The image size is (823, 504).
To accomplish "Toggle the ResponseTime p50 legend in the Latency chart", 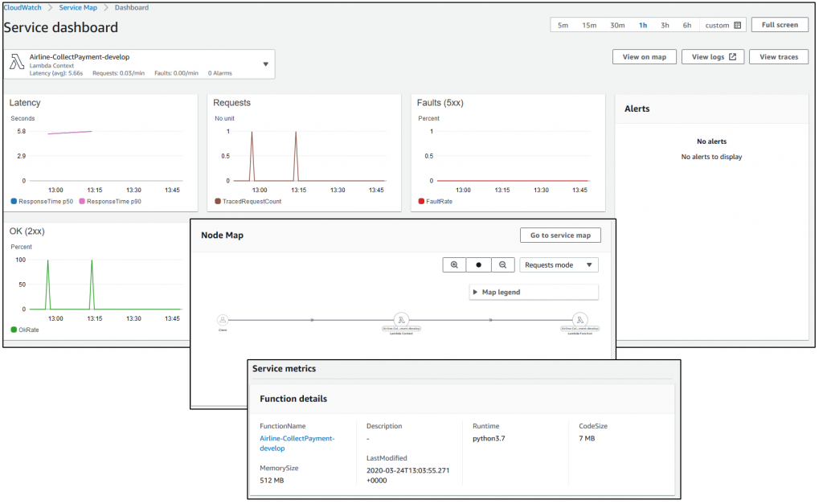I will [37, 200].
